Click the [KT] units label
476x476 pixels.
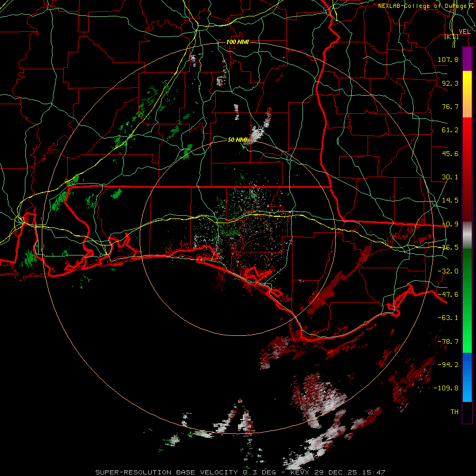[452, 36]
